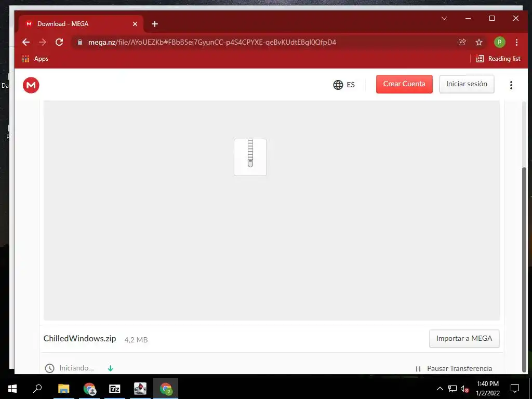This screenshot has width=532, height=399.
Task: Open a new tab with plus button
Action: (x=155, y=24)
